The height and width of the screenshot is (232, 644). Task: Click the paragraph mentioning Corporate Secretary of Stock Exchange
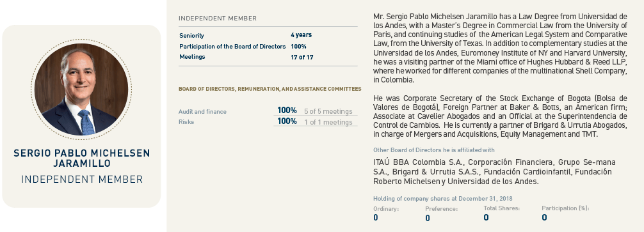(x=500, y=116)
